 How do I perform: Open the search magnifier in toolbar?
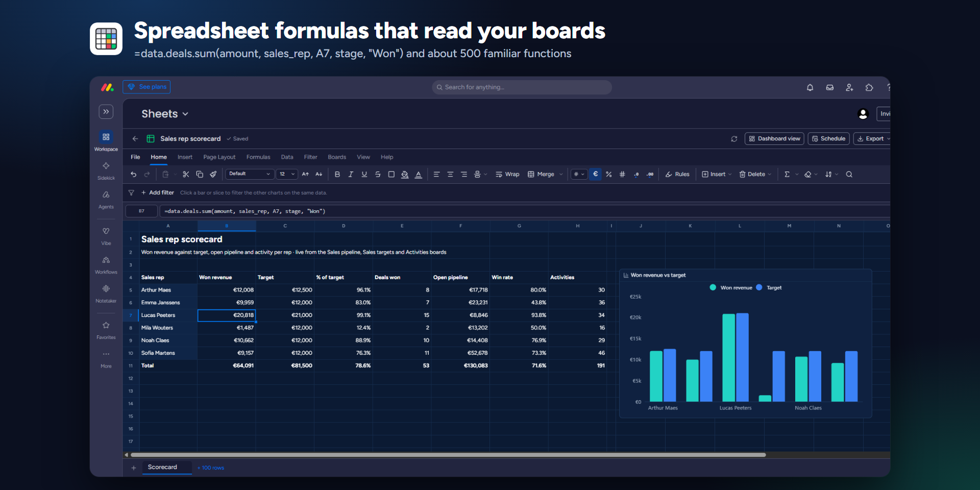point(849,175)
